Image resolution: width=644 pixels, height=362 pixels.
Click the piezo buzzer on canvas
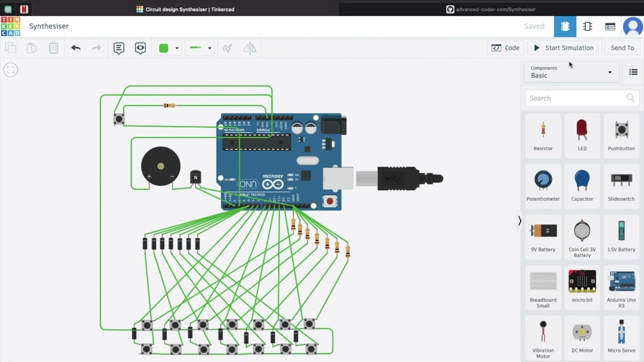160,166
